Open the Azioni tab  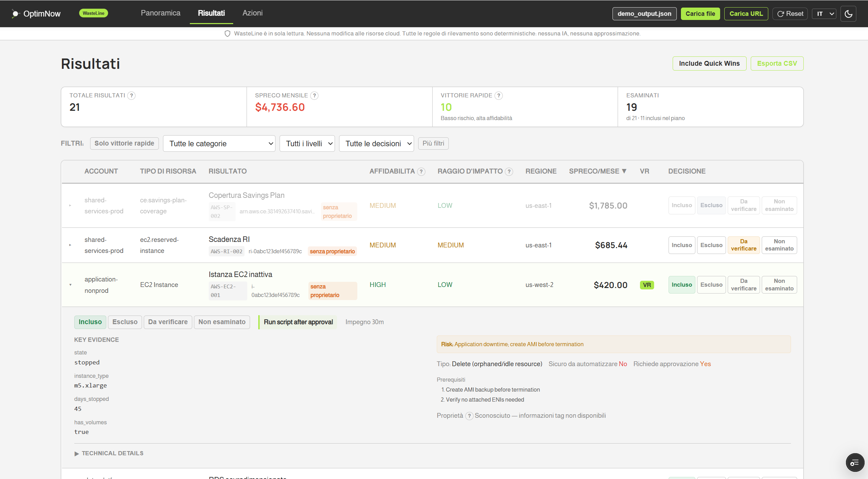click(252, 13)
